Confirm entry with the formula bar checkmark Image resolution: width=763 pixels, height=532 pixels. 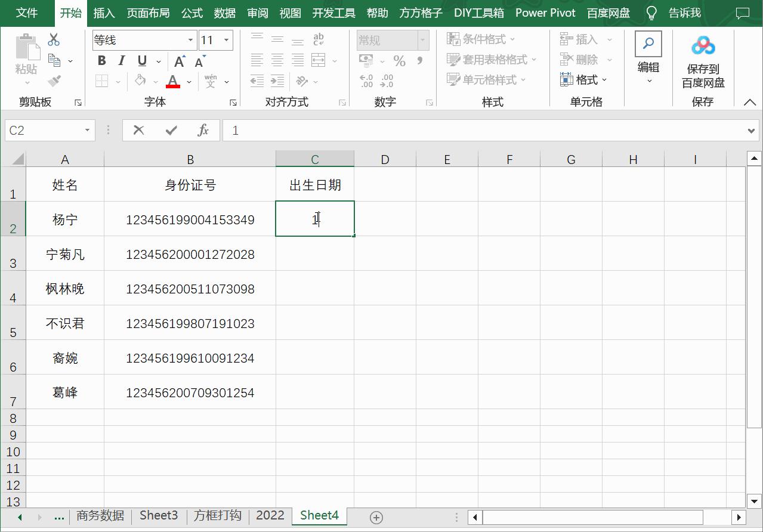click(171, 130)
